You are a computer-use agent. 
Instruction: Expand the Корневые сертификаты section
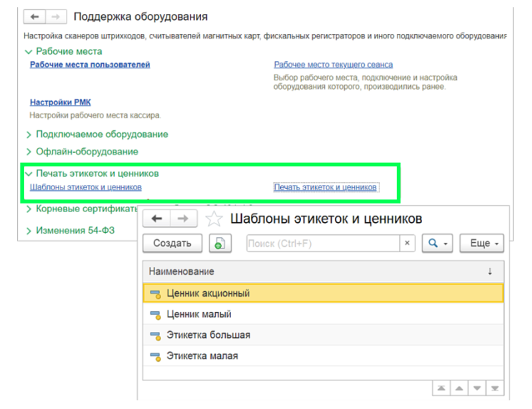29,209
